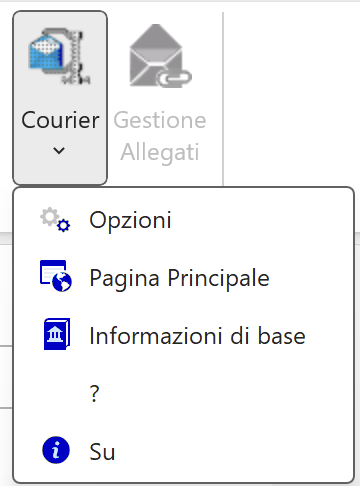Viewport: 360px width, 486px height.
Task: Click the word Gestione on the ribbon button
Action: pos(160,120)
